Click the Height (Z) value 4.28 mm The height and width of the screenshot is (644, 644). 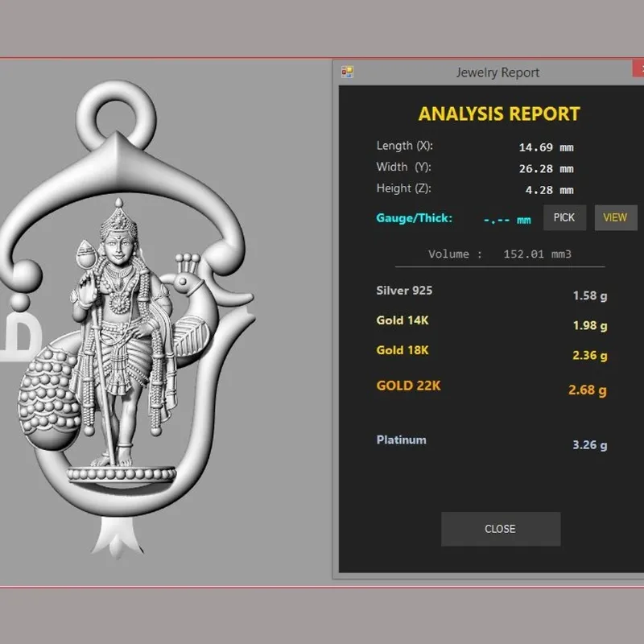pyautogui.click(x=549, y=190)
